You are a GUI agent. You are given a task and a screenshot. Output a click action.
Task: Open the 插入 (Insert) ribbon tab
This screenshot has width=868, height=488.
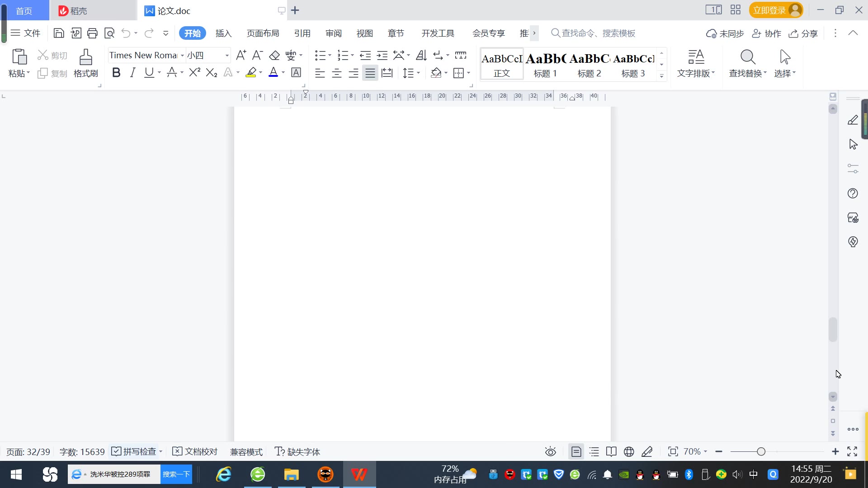pyautogui.click(x=223, y=33)
